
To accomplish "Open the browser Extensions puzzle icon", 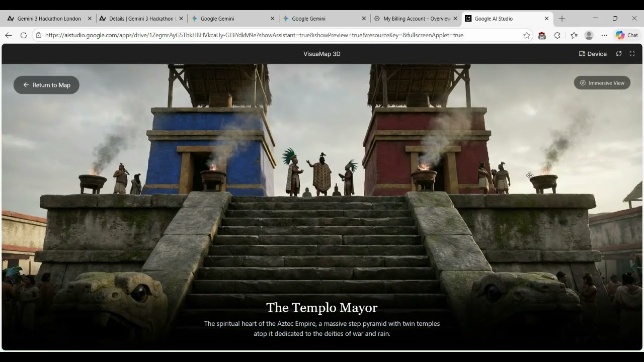I will click(x=557, y=35).
